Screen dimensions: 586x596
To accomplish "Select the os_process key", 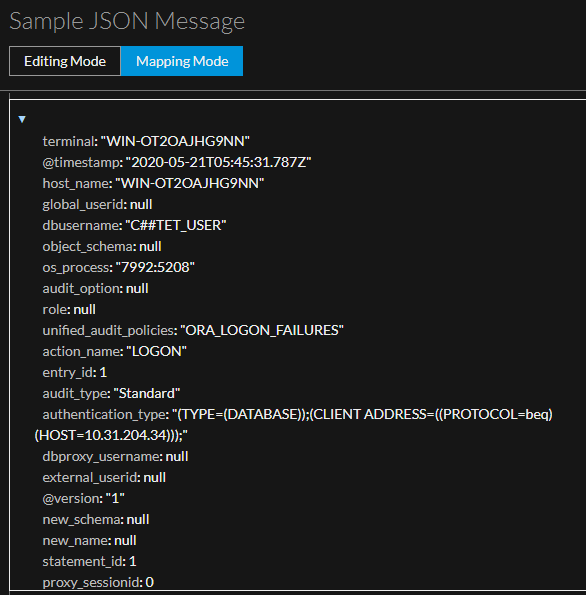I will pyautogui.click(x=76, y=268).
